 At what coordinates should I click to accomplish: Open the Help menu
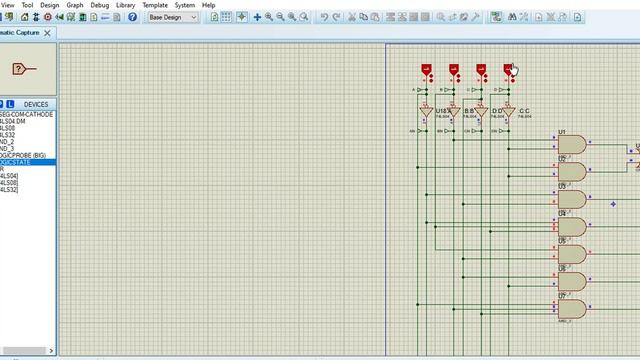[x=209, y=5]
